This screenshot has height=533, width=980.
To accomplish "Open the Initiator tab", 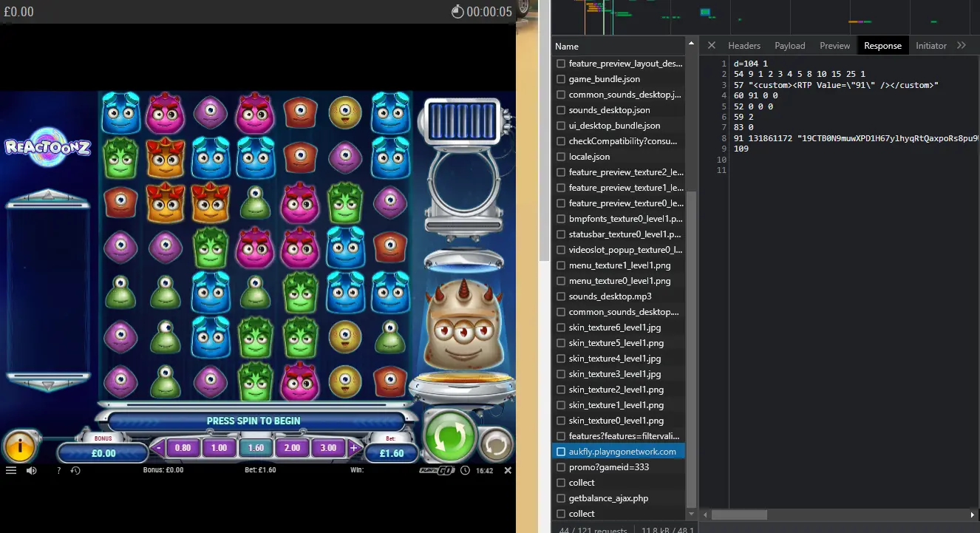I will 931,45.
